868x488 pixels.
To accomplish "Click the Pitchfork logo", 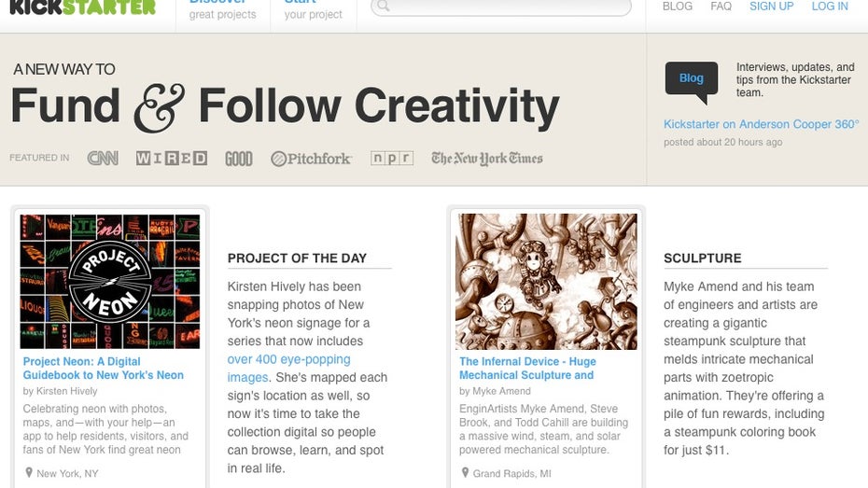I will pyautogui.click(x=311, y=159).
